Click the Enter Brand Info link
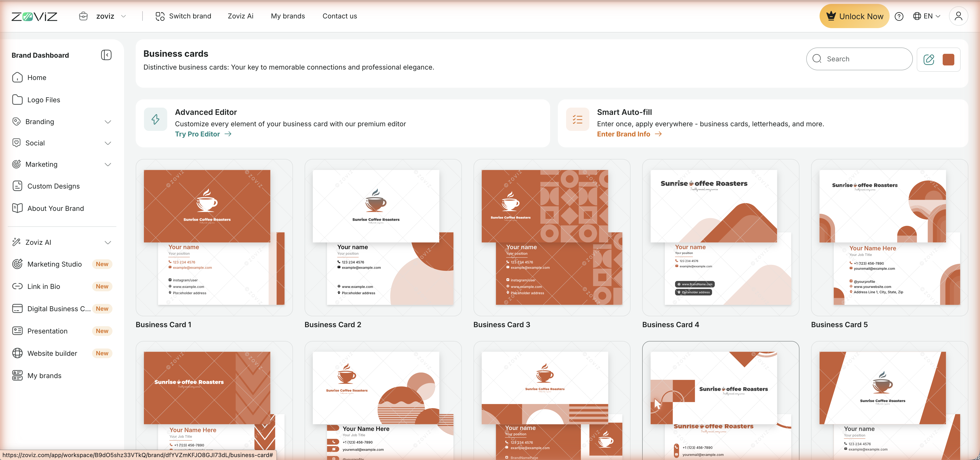This screenshot has width=980, height=460. (629, 134)
